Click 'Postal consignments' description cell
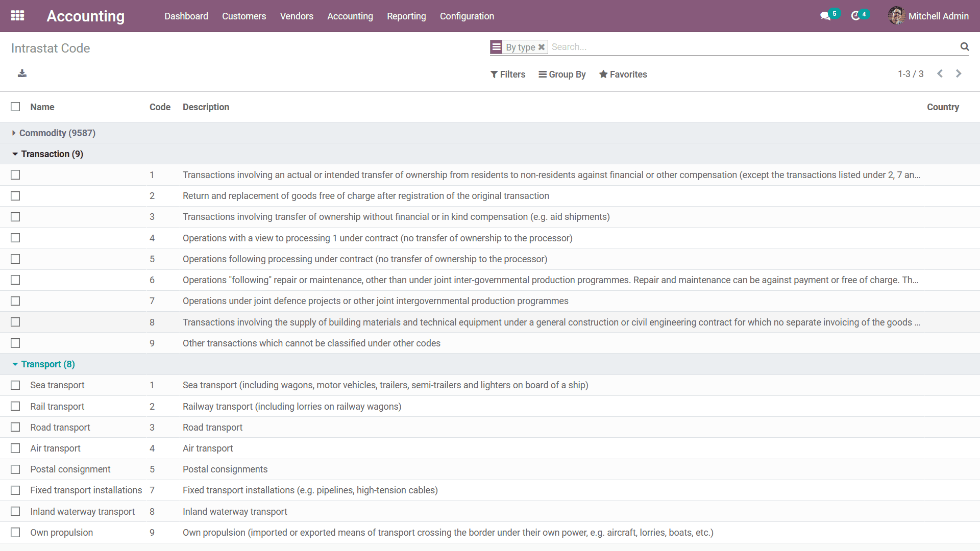The image size is (980, 551). coord(225,469)
